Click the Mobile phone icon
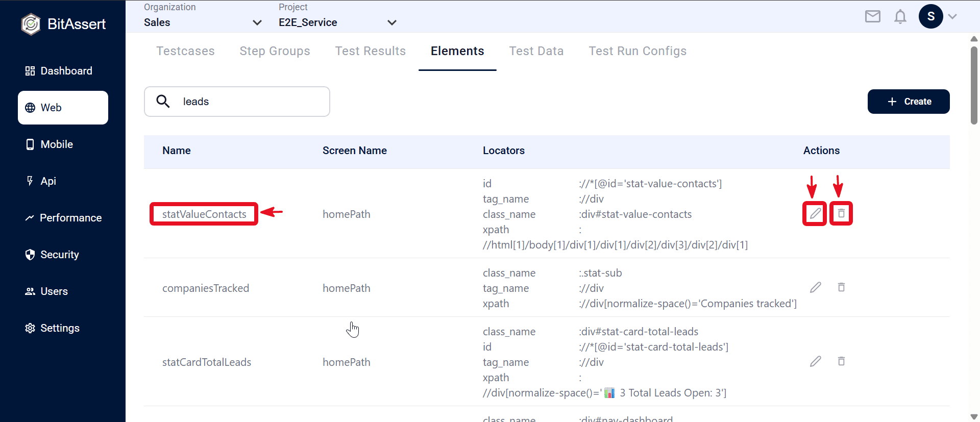The height and width of the screenshot is (422, 980). point(30,144)
